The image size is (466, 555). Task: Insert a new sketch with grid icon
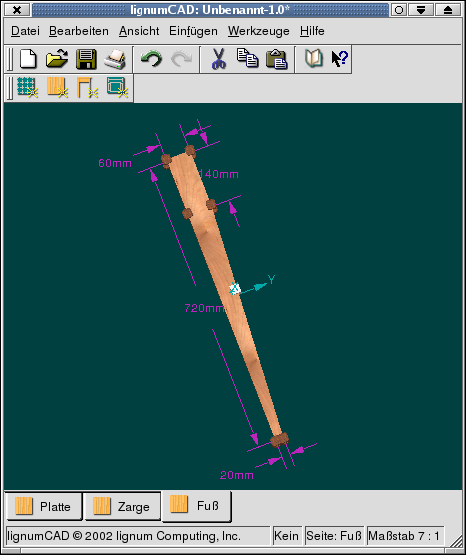tap(27, 87)
